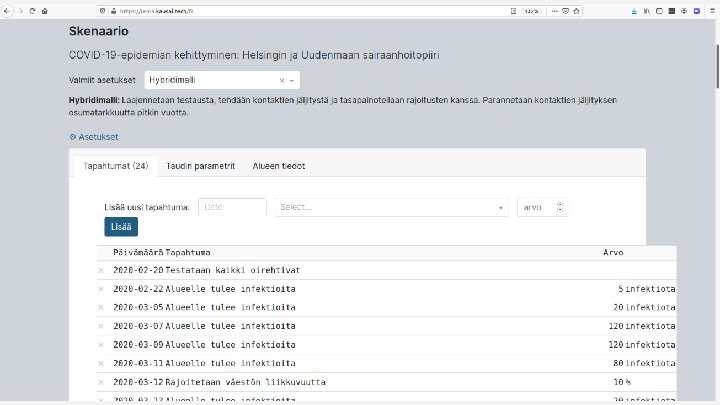Clear Hybridimalli preset selection
720x405 pixels.
coord(281,80)
